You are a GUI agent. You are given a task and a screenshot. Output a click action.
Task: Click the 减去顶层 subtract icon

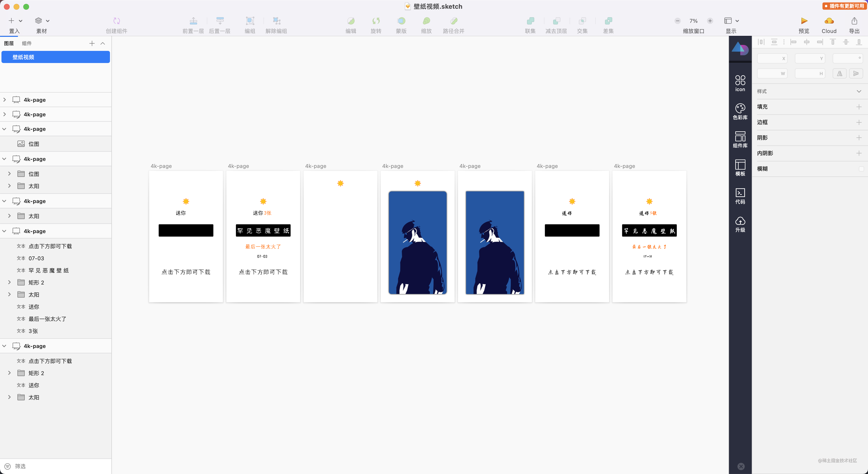[x=556, y=21]
